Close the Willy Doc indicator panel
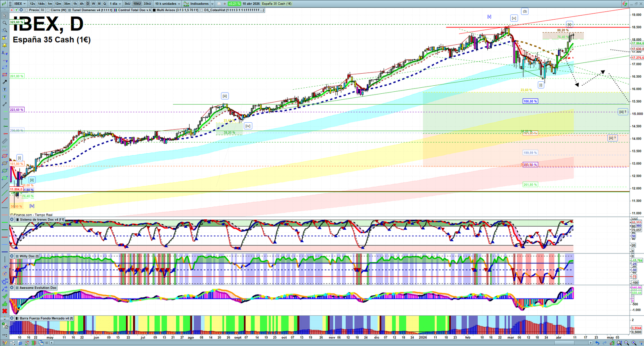Viewport: 644px width, 346px height. [x=12, y=256]
